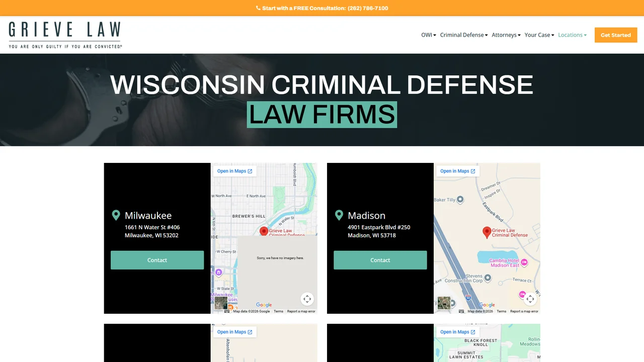Click the red Grieve Law marker on the Milwaukee map
Screen dimensions: 644x362
click(264, 231)
